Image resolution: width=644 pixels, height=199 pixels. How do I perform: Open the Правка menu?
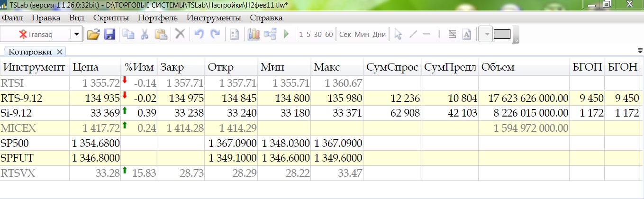click(46, 18)
